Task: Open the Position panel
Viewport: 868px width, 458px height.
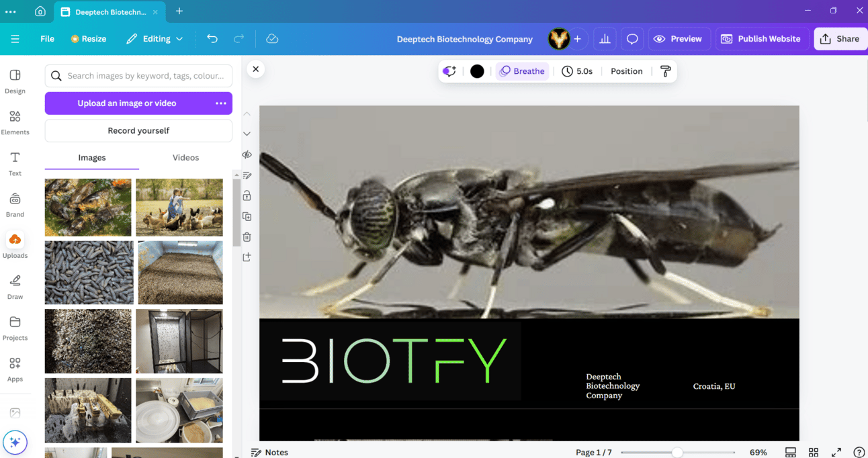Action: click(x=626, y=71)
